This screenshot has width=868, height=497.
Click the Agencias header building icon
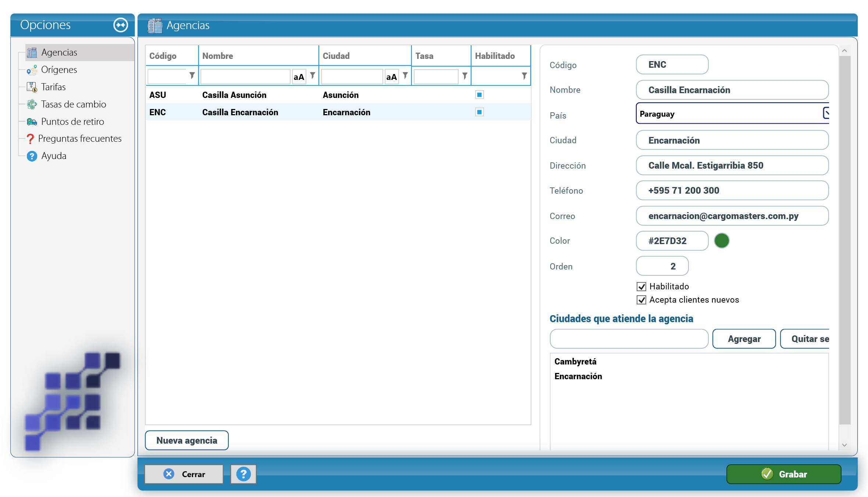pos(155,25)
